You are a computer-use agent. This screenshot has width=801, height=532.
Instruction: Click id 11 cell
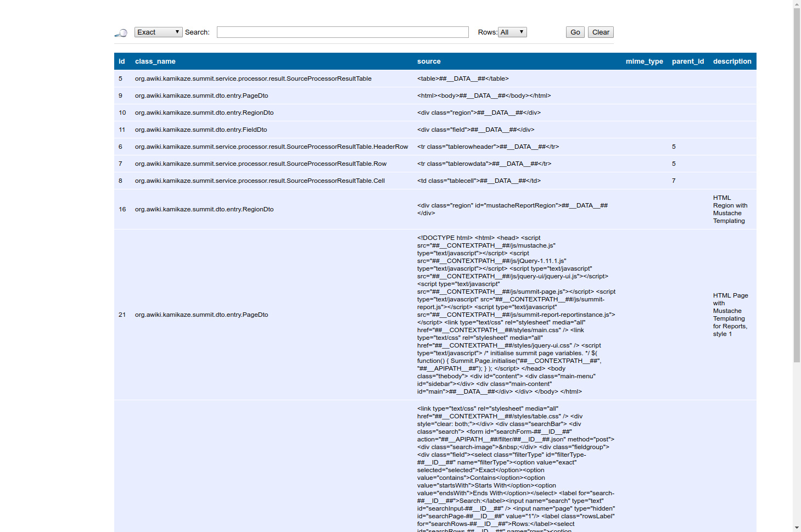click(122, 130)
